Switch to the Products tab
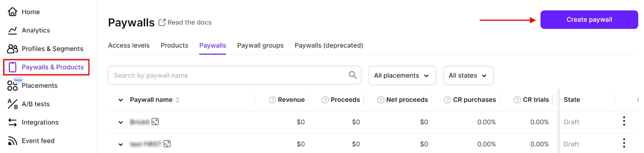 click(x=174, y=46)
